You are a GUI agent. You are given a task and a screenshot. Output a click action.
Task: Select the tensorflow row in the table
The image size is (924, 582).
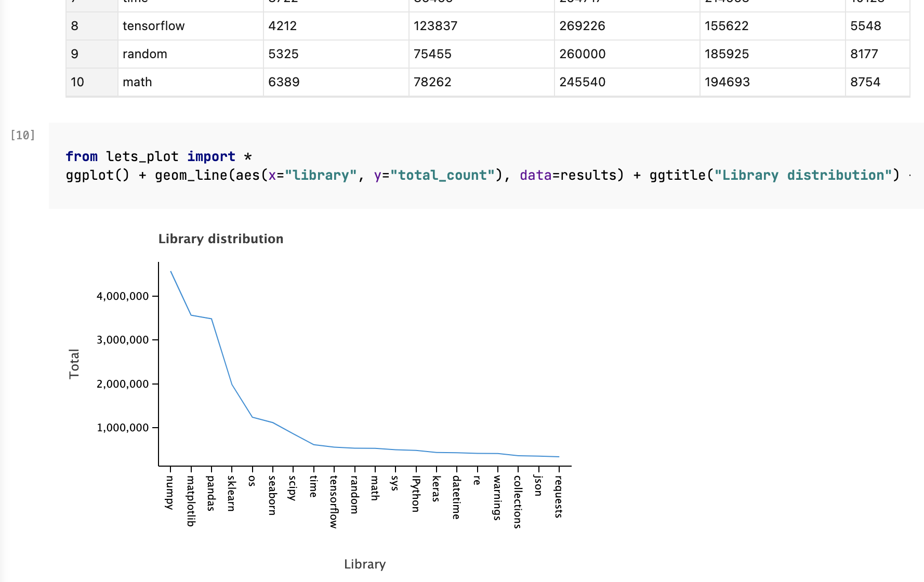point(154,26)
